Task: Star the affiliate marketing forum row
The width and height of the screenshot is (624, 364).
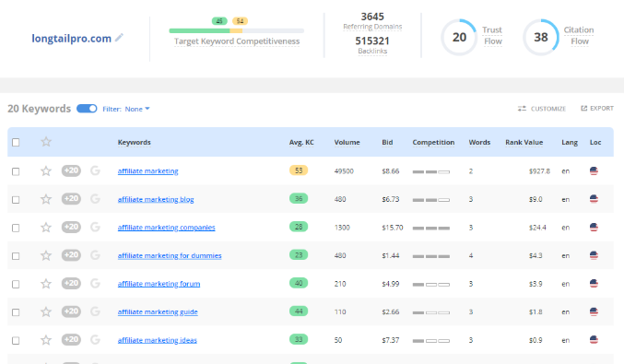Action: point(46,284)
